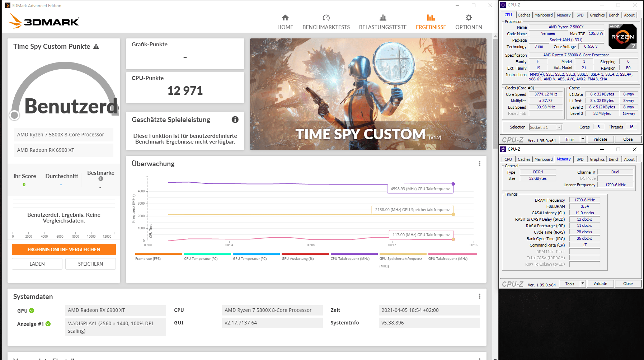Click the 3DMark app icon in title bar
Image resolution: width=644 pixels, height=360 pixels.
coord(8,5)
